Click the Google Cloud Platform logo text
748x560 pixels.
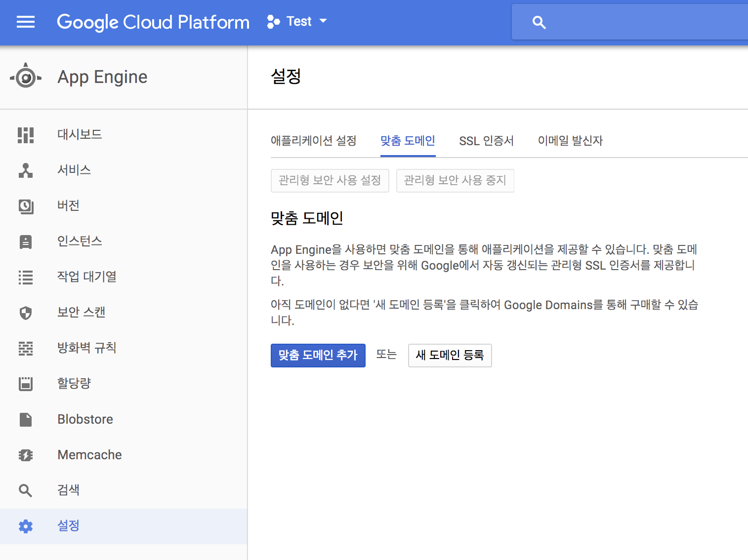tap(153, 22)
